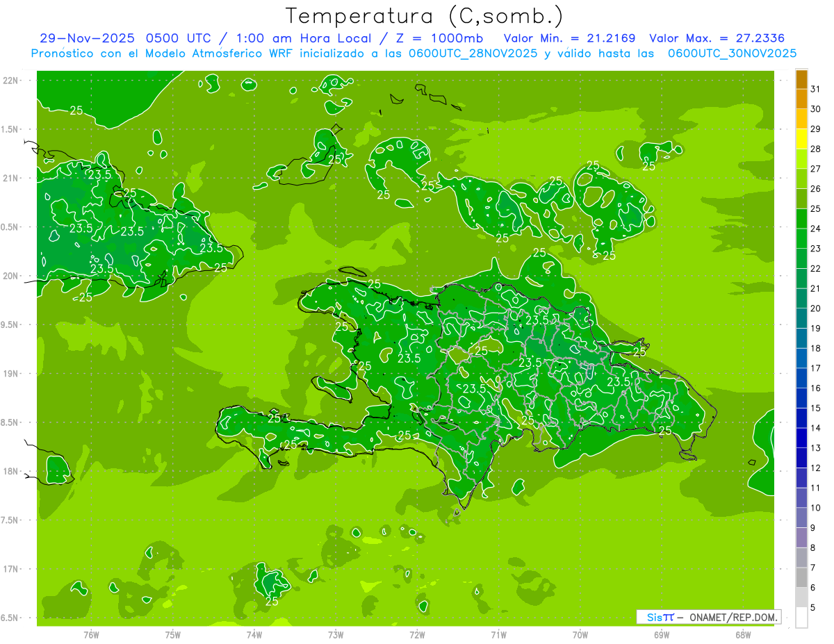Click the yellow colorbar segment between 27 and 28
This screenshot has width=834, height=644.
(801, 159)
